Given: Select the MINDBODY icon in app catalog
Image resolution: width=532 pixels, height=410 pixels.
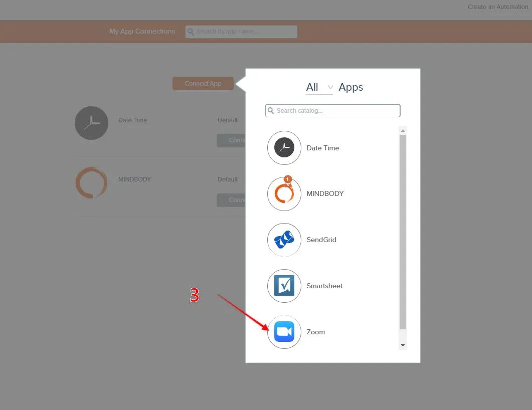Looking at the screenshot, I should point(284,193).
